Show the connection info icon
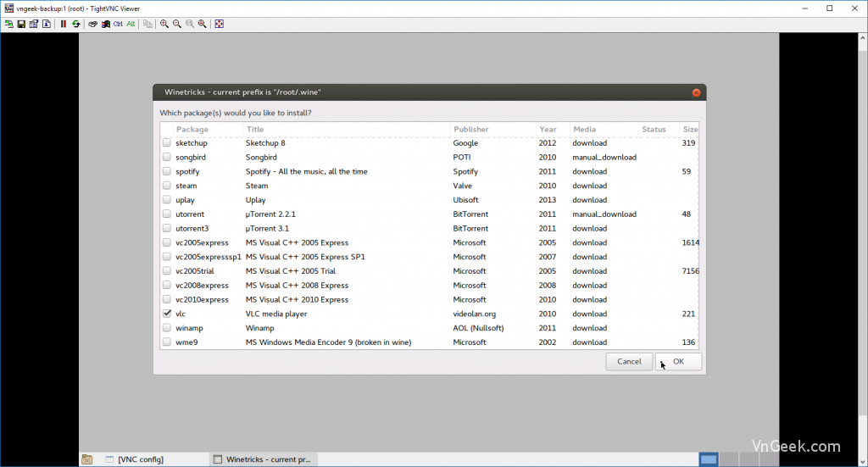This screenshot has height=467, width=868. 47,24
